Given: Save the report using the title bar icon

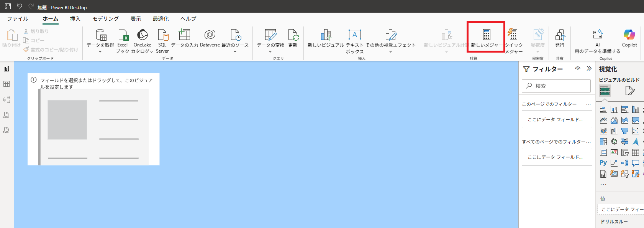Looking at the screenshot, I should point(8,7).
